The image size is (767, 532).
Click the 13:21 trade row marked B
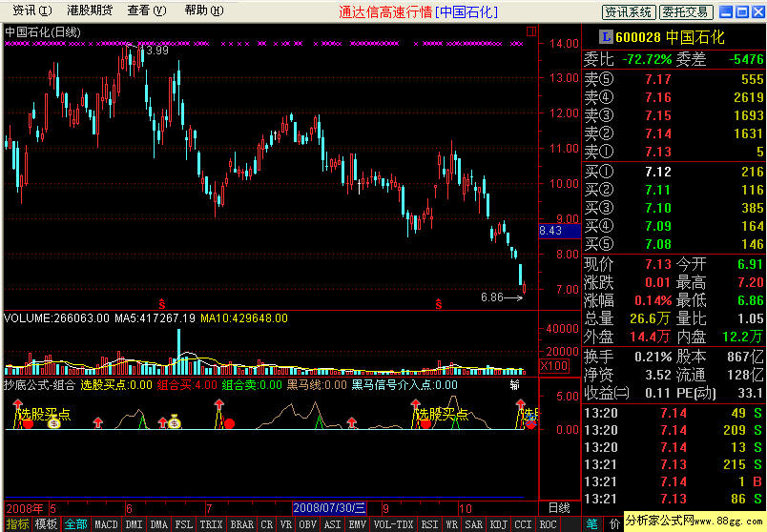point(674,481)
